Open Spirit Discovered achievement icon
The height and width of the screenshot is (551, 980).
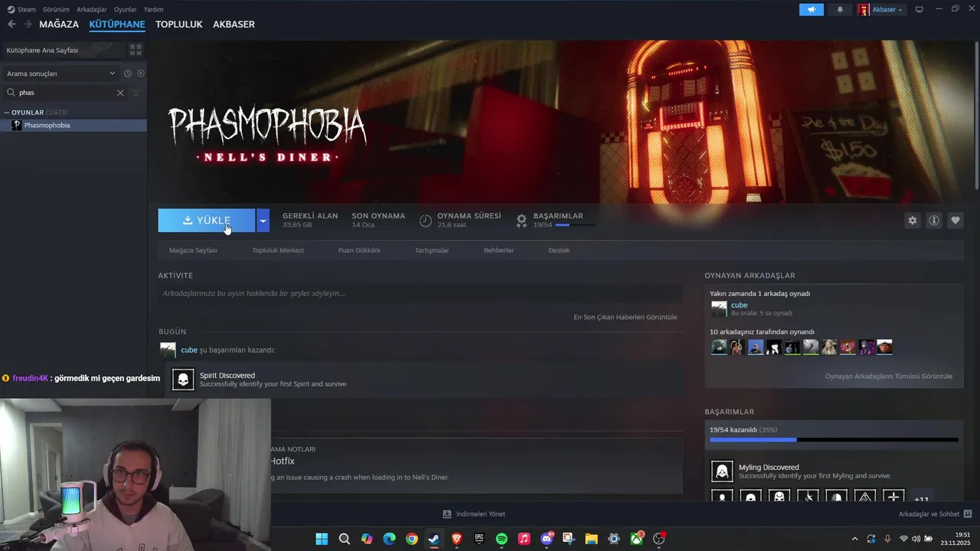click(x=183, y=379)
